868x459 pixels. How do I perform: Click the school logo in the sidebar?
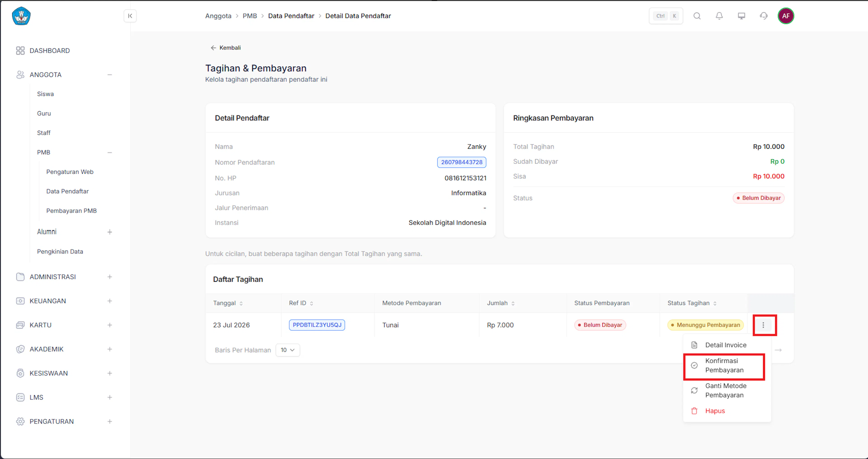(21, 16)
